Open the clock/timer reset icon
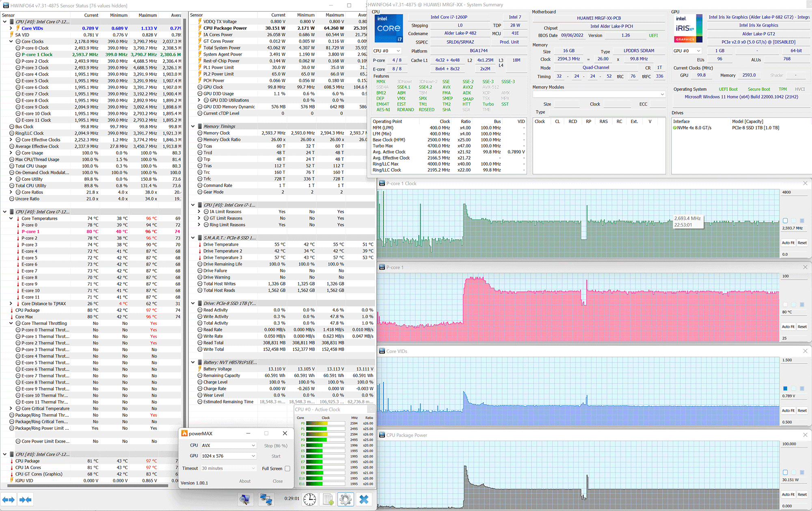The height and width of the screenshot is (511, 812). pyautogui.click(x=310, y=499)
